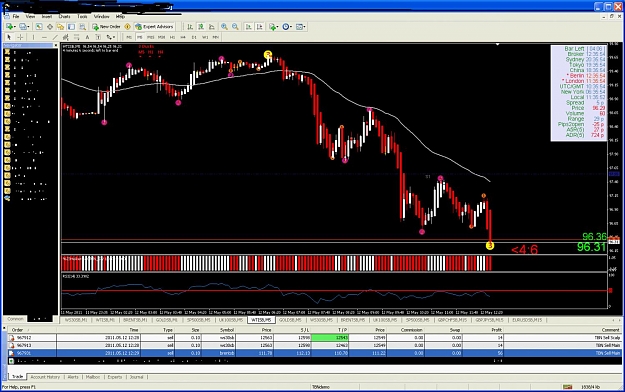
Task: Open the Periods clock dropdown
Action: [287, 27]
